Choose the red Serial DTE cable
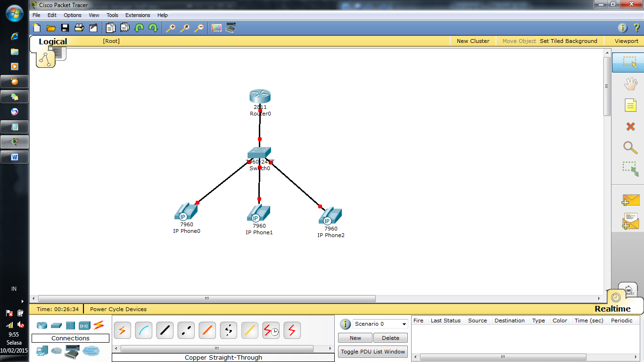 coord(292,330)
